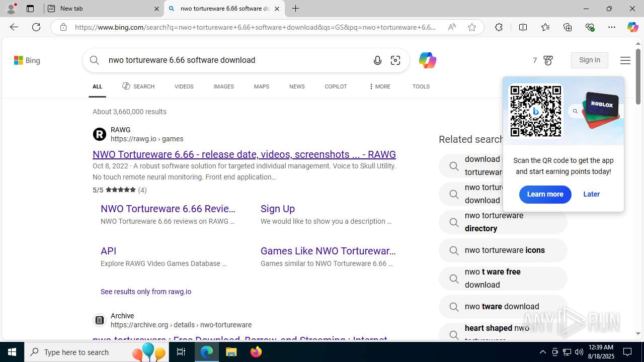This screenshot has width=644, height=362.
Task: Open Bing hamburger settings menu
Action: 625,60
